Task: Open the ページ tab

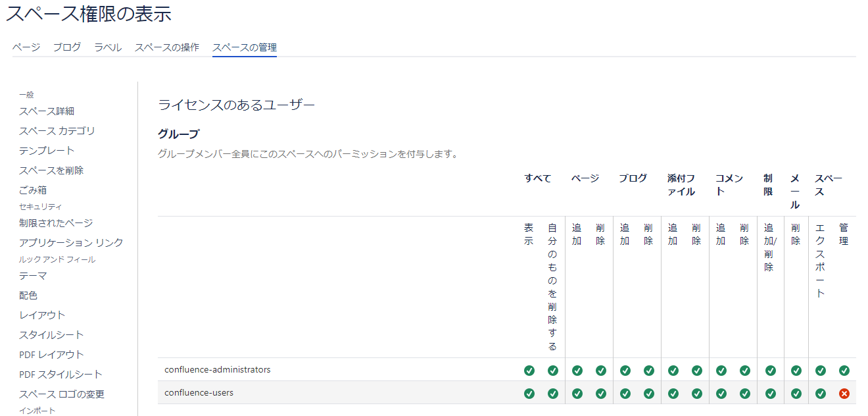Action: (26, 47)
